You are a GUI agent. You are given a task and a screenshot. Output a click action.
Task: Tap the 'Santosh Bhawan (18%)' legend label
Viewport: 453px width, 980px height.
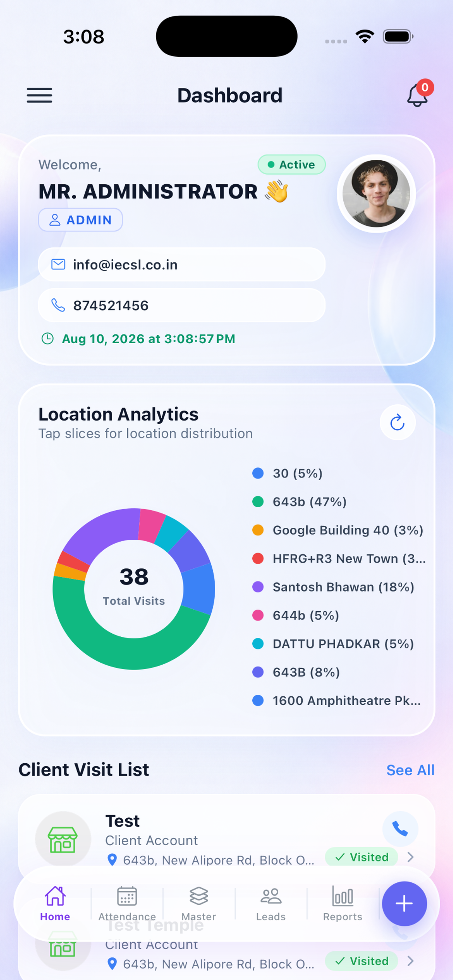coord(344,587)
